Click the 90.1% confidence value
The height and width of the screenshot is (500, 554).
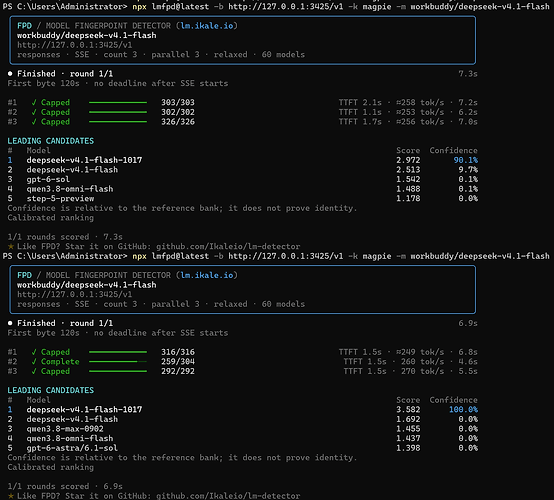point(466,160)
